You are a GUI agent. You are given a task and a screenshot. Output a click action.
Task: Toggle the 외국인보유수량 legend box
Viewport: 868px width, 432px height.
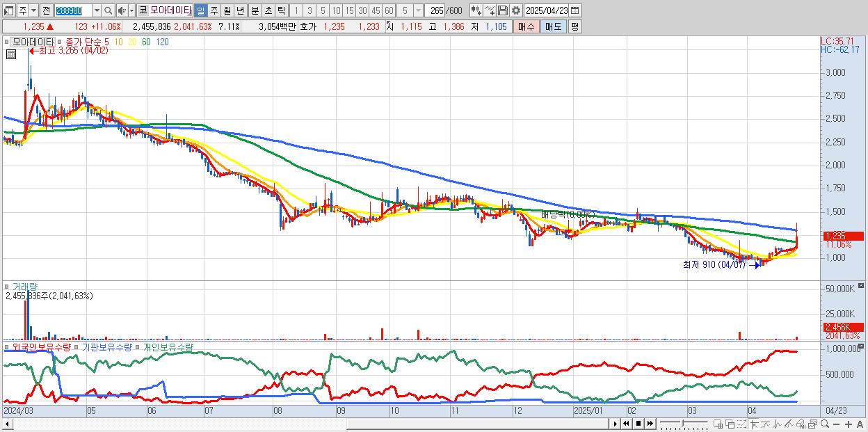(8, 346)
